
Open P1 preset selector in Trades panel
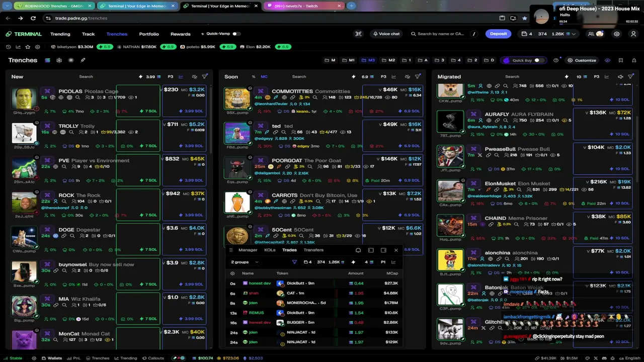pyautogui.click(x=383, y=262)
